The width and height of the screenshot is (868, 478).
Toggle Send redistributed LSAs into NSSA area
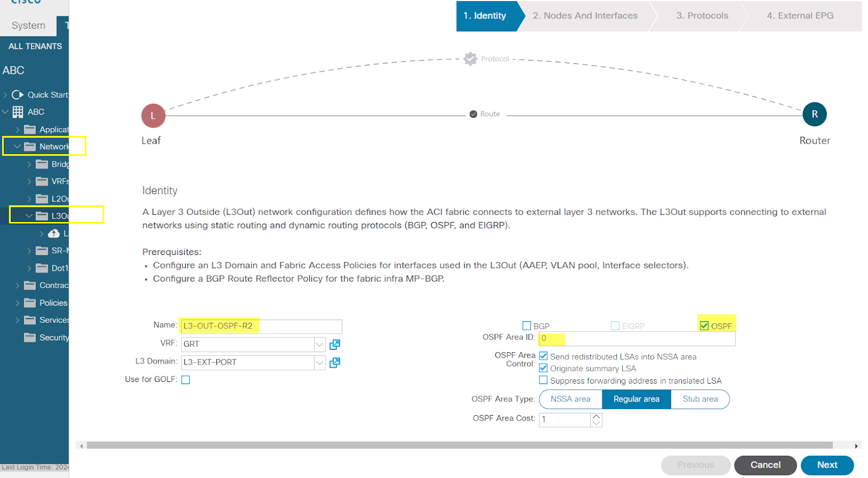pos(543,356)
